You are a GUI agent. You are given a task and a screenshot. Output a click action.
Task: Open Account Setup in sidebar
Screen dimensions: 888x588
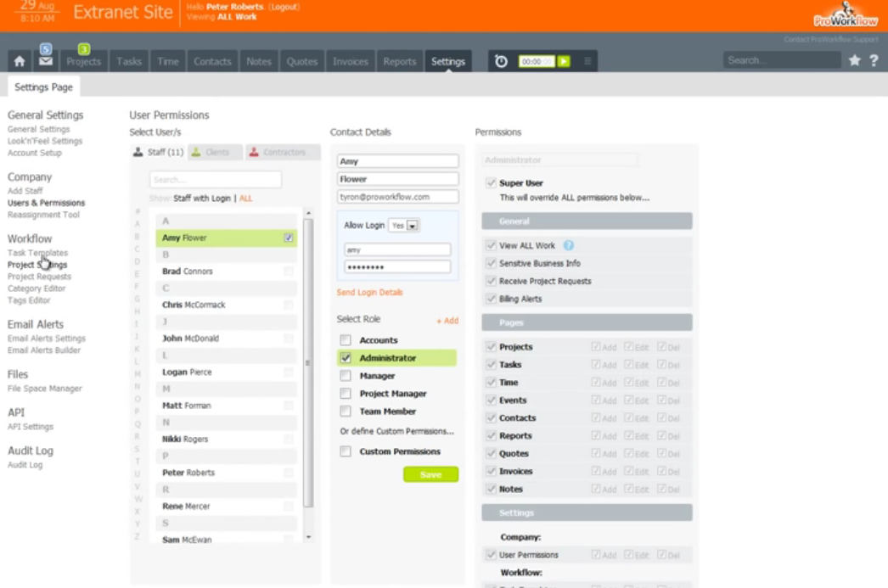pos(35,153)
